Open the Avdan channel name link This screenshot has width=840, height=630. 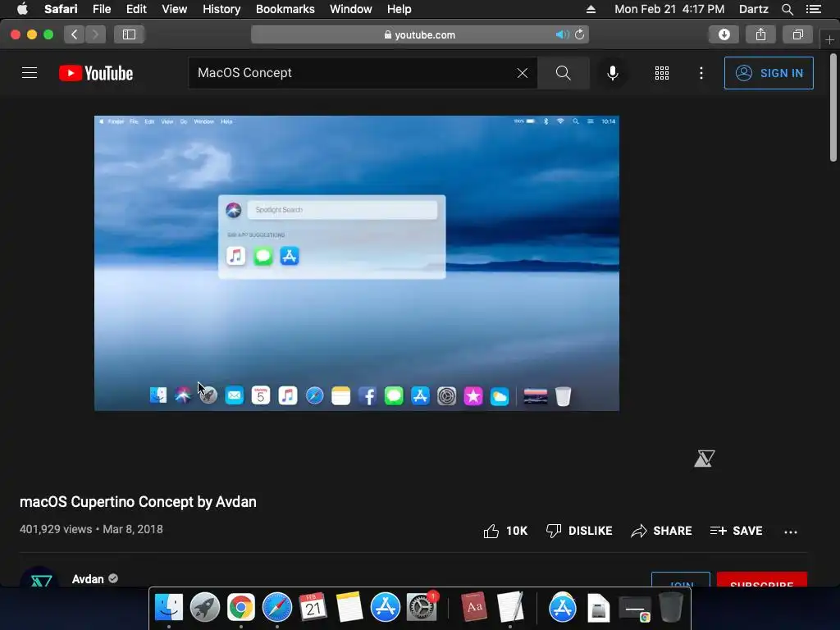pos(88,579)
